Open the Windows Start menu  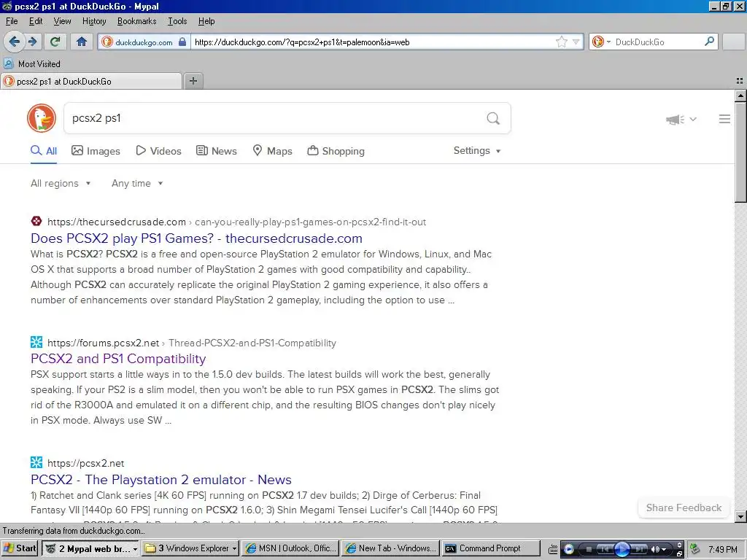[x=20, y=548]
